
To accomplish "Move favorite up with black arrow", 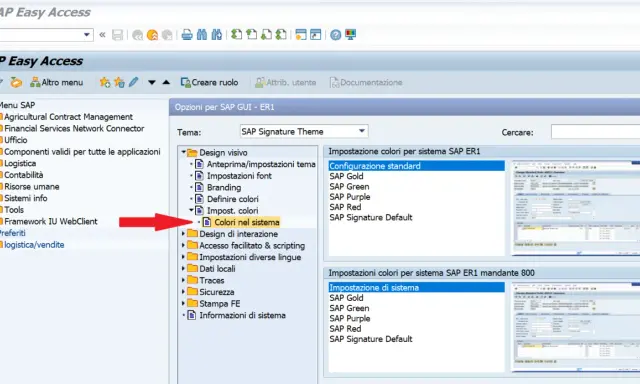I will coord(166,82).
